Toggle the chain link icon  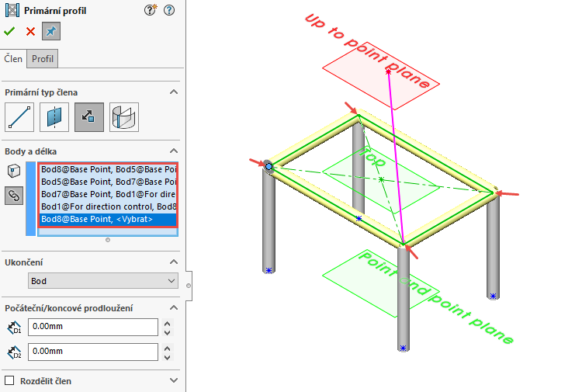[14, 196]
